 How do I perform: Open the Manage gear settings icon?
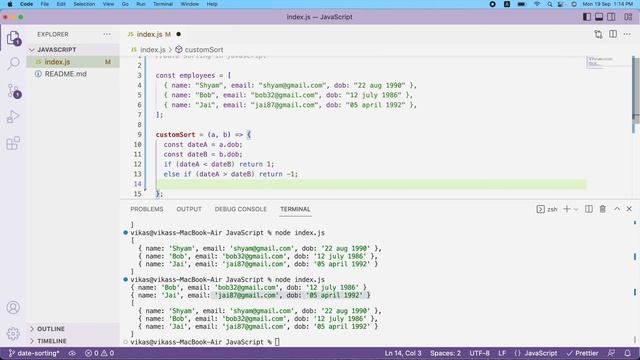tap(13, 333)
